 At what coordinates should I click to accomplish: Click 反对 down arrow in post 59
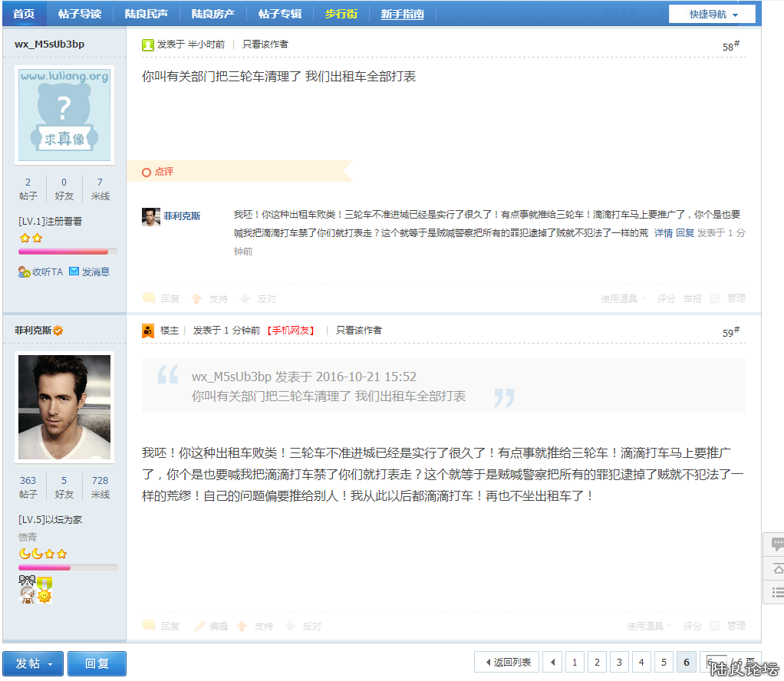(290, 626)
